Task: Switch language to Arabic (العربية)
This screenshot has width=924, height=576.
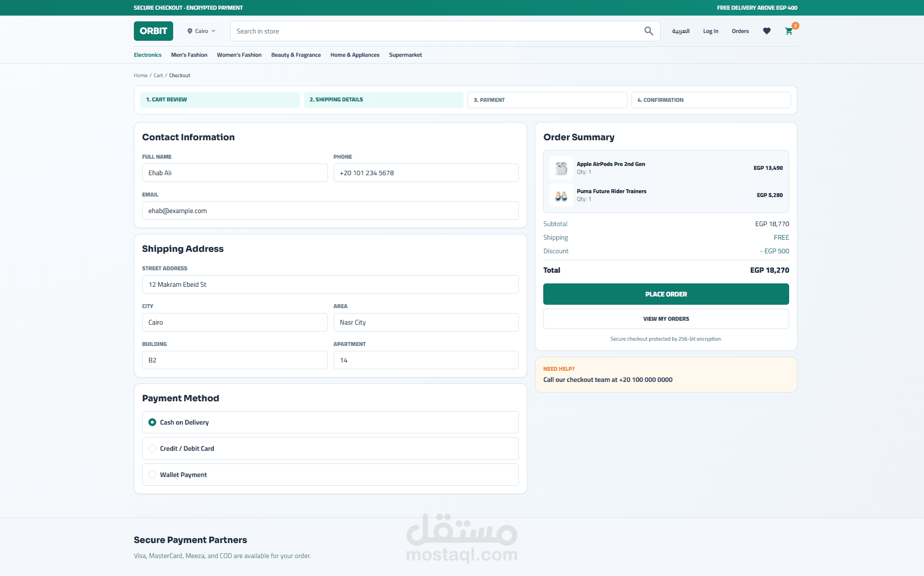Action: point(681,31)
